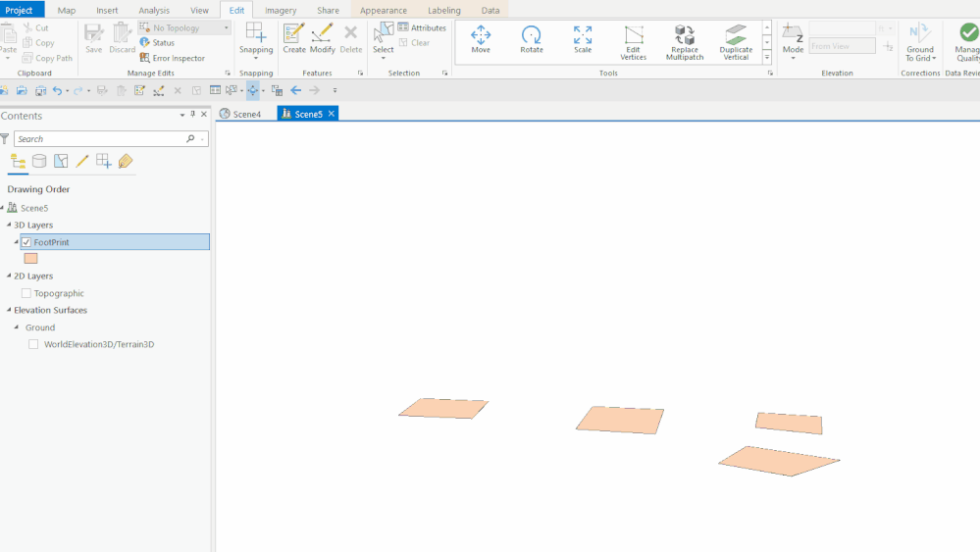The width and height of the screenshot is (980, 552).
Task: Select the Move tool
Action: pyautogui.click(x=481, y=40)
